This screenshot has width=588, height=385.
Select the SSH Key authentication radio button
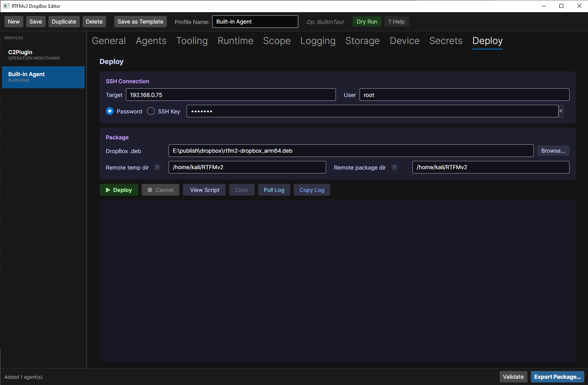[x=151, y=111]
